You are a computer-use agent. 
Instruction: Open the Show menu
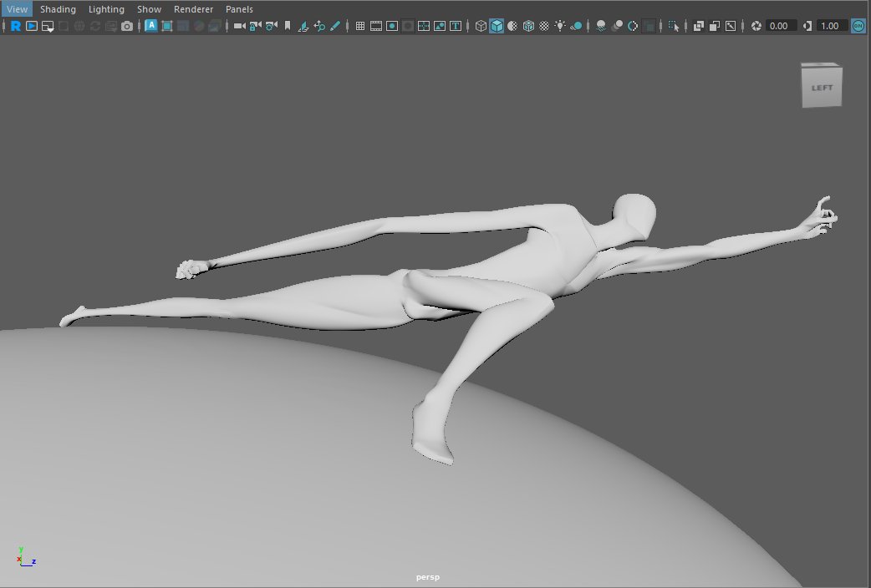click(149, 9)
